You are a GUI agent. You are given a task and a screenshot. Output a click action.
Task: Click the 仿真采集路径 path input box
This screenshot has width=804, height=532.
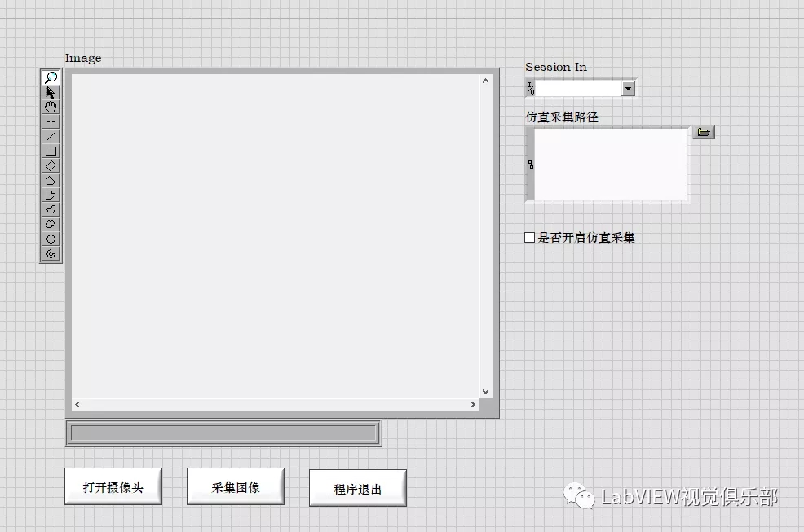pos(612,164)
